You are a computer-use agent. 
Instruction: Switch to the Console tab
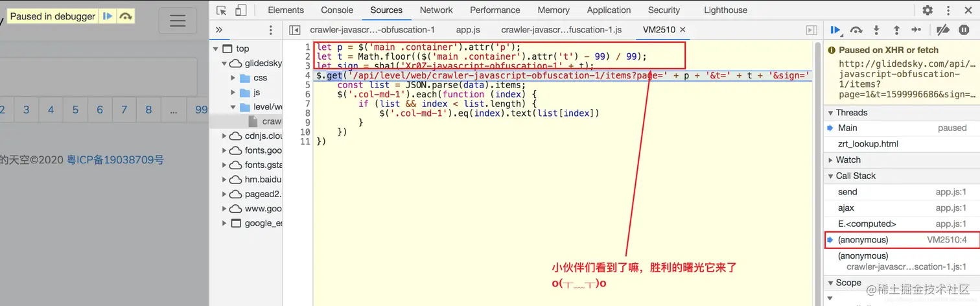click(337, 10)
